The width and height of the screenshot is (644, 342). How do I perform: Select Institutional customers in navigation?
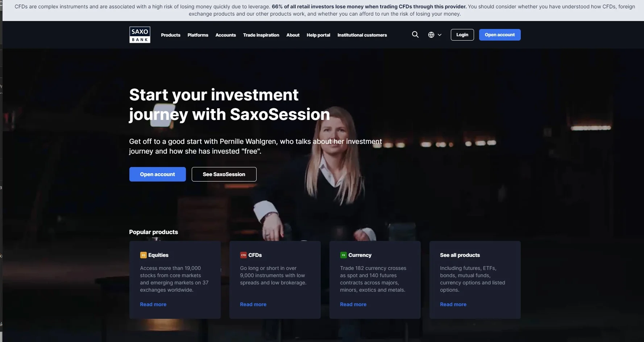coord(362,35)
